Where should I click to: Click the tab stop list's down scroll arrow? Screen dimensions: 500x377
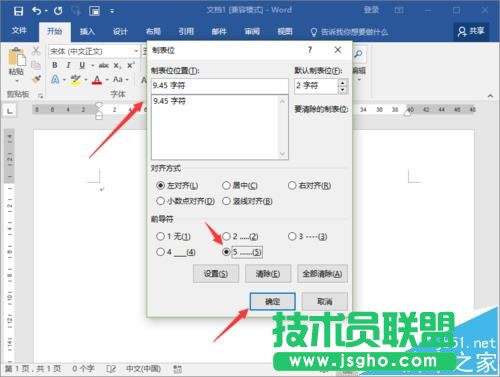click(x=282, y=154)
